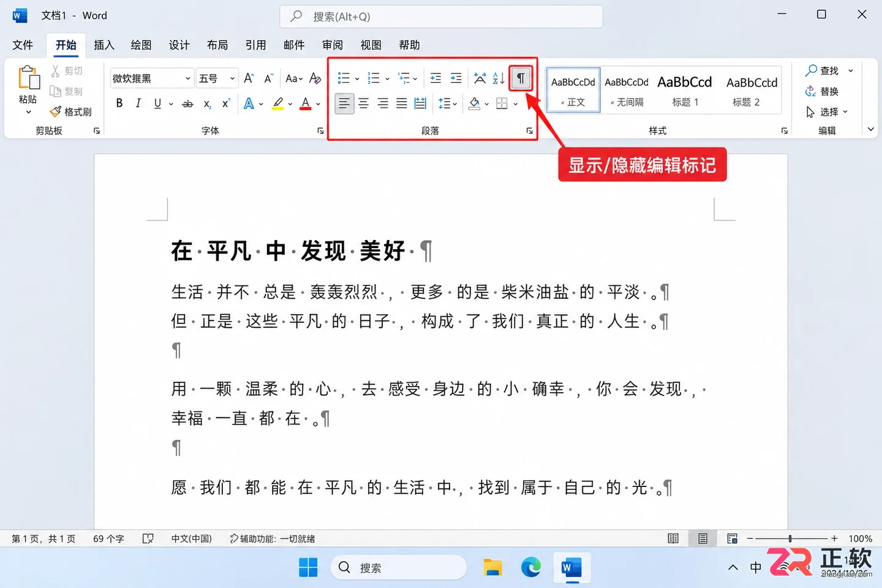
Task: Align text to the right
Action: coord(383,104)
